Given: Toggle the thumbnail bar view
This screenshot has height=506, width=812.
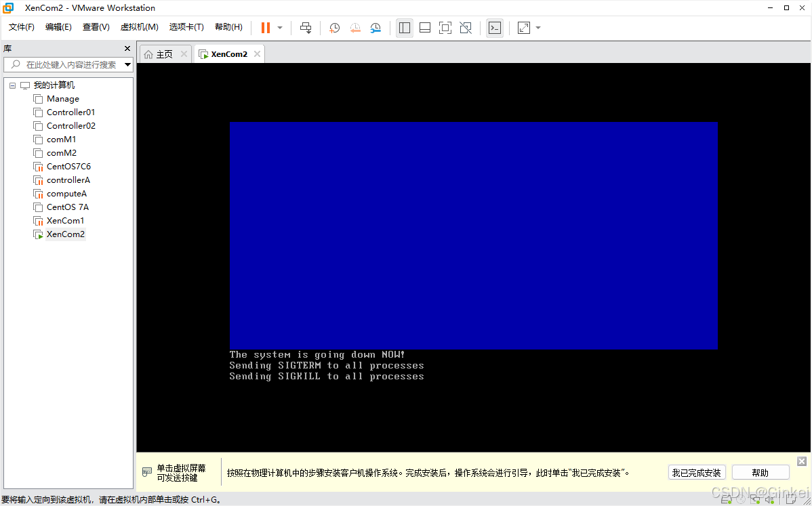Looking at the screenshot, I should [x=425, y=27].
